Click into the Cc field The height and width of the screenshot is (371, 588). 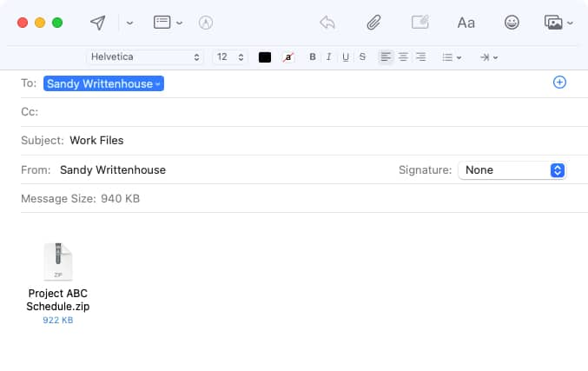coord(305,112)
